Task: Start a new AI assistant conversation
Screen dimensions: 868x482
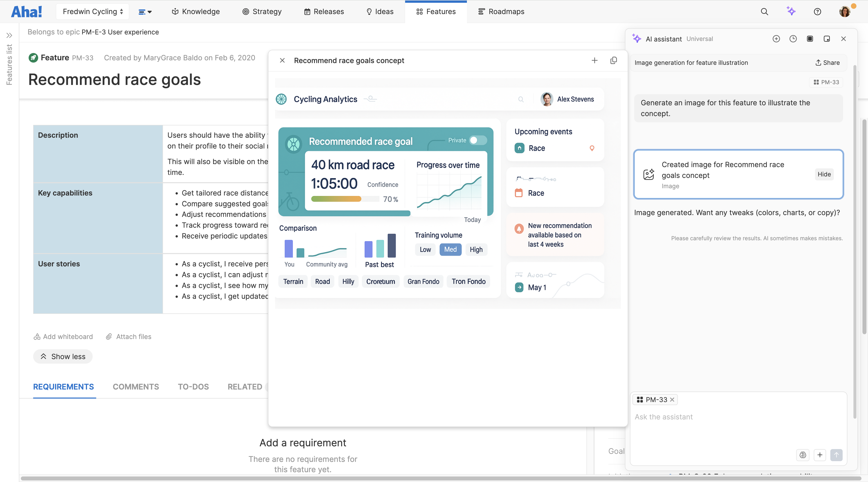Action: coord(776,39)
